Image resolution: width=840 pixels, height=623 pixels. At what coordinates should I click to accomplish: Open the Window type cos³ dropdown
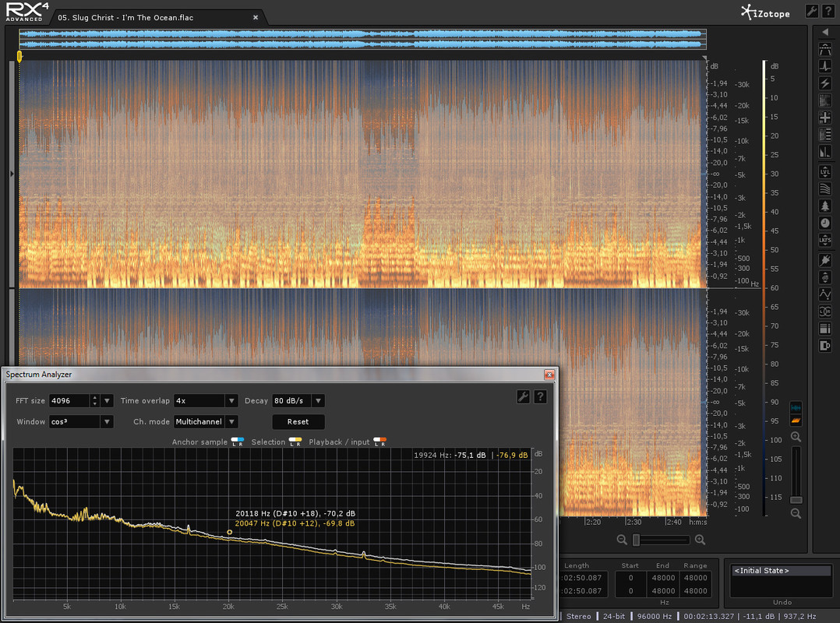point(107,422)
